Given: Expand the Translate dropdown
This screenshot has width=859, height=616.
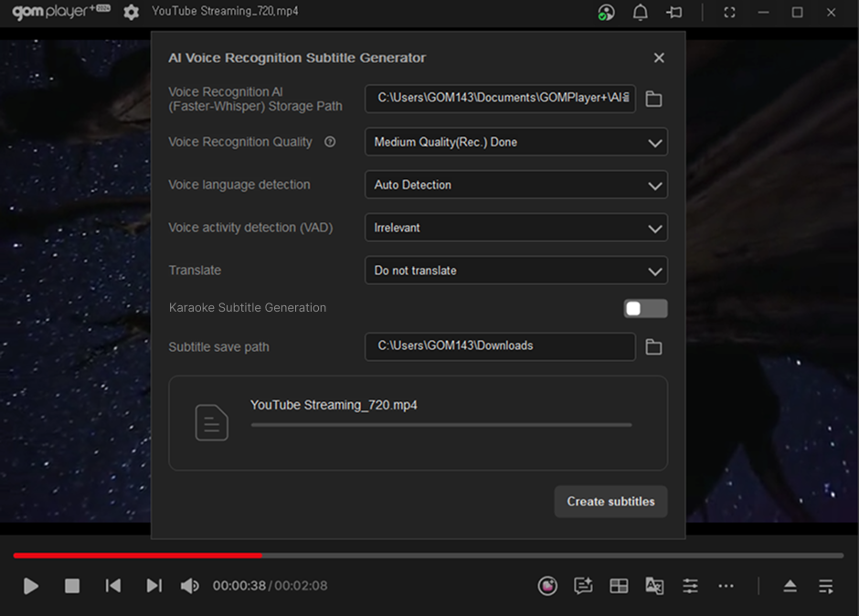Looking at the screenshot, I should 515,271.
